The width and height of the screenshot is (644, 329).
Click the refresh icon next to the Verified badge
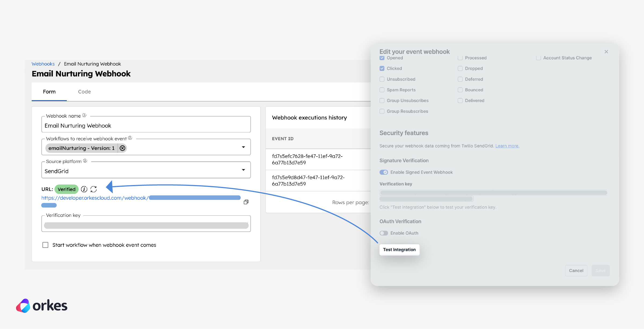click(x=94, y=189)
